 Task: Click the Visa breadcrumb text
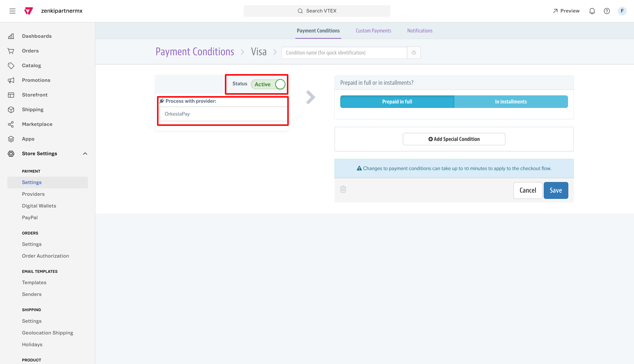[x=259, y=52]
